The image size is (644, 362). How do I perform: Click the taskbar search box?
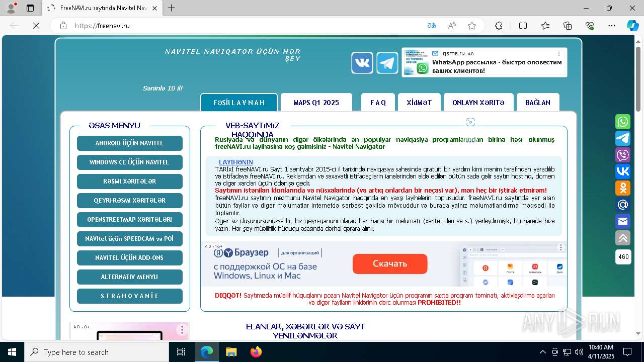coord(97,352)
